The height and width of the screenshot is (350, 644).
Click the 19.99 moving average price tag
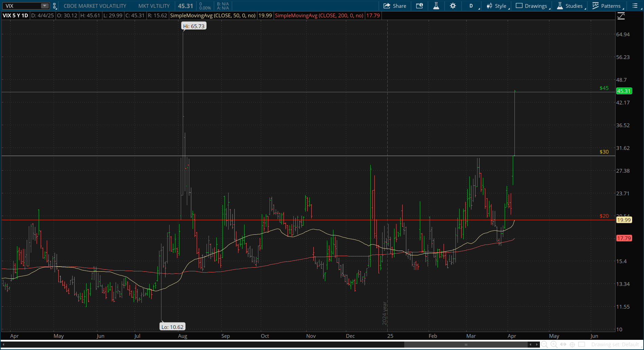pyautogui.click(x=624, y=220)
